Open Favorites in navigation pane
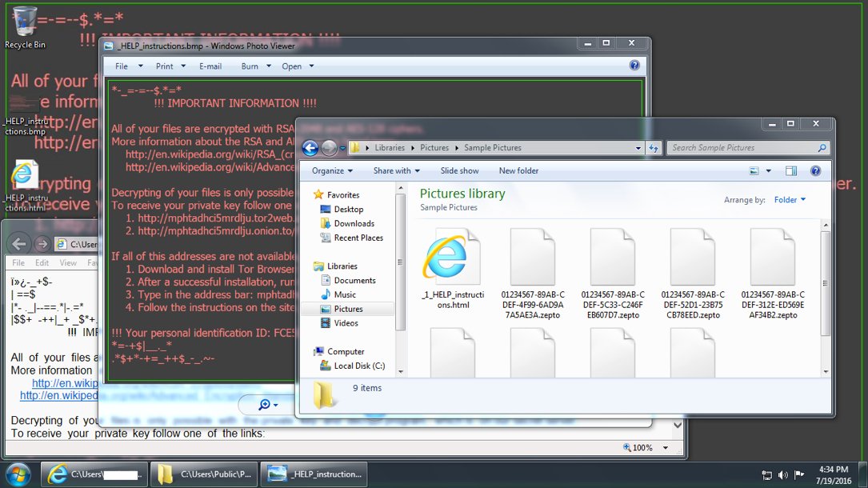The image size is (868, 488). pos(337,194)
